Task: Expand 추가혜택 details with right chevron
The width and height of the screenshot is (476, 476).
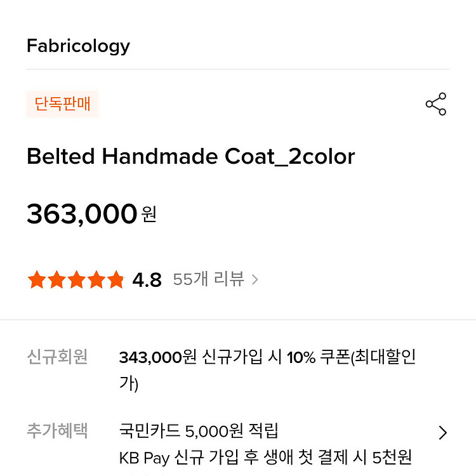Action: (443, 433)
